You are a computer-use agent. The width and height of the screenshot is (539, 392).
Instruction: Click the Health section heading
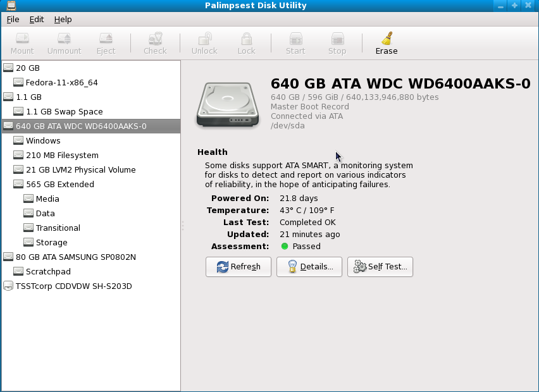point(213,152)
